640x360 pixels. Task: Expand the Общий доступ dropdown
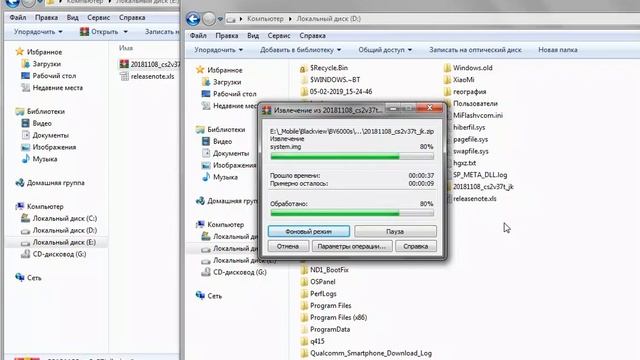pyautogui.click(x=385, y=50)
